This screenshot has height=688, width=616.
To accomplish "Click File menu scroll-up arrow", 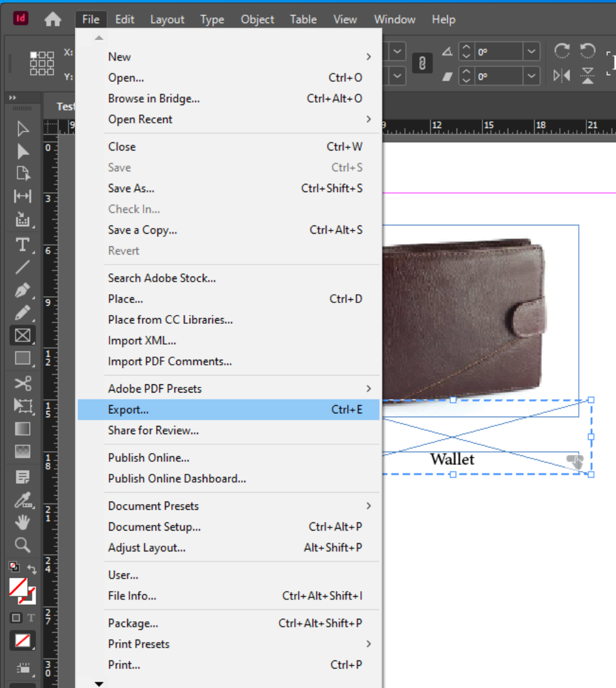I will click(99, 38).
